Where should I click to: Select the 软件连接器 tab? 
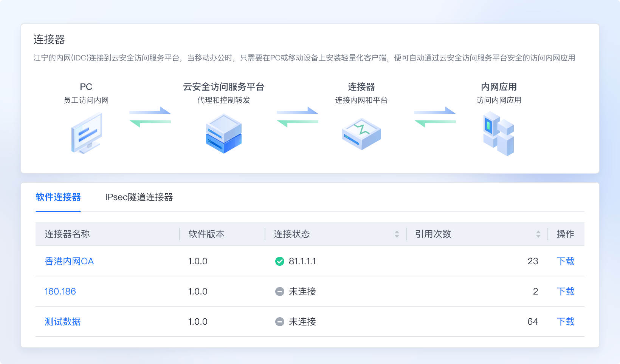click(58, 197)
